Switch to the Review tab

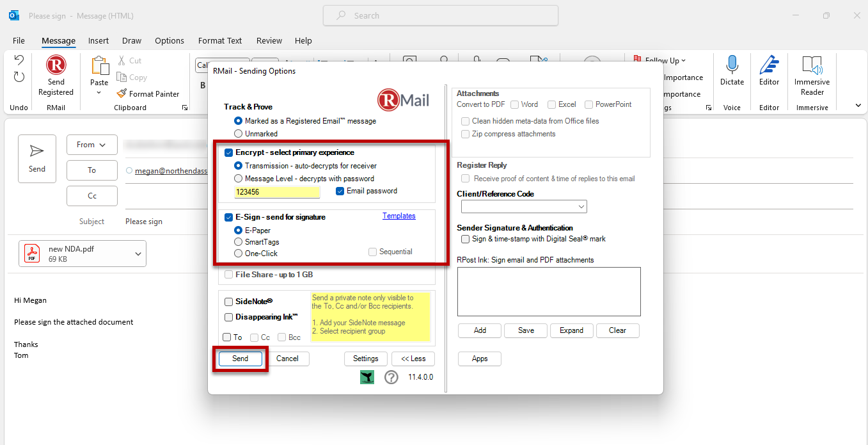click(269, 40)
